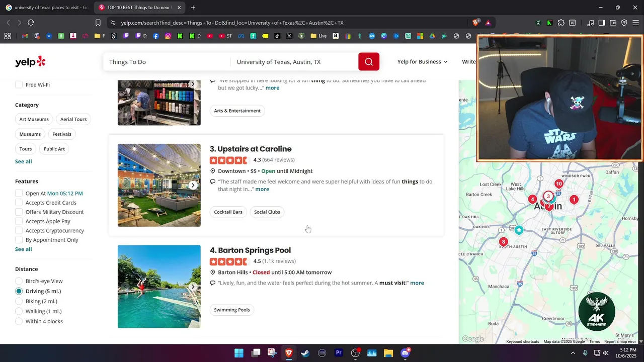Click the Cocktail Bars tag

[x=228, y=212]
